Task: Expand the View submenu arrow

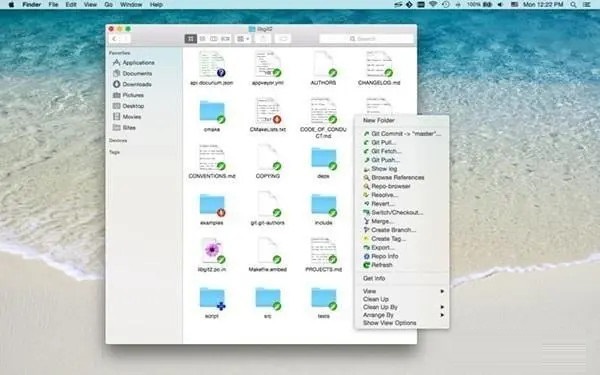Action: (x=442, y=291)
